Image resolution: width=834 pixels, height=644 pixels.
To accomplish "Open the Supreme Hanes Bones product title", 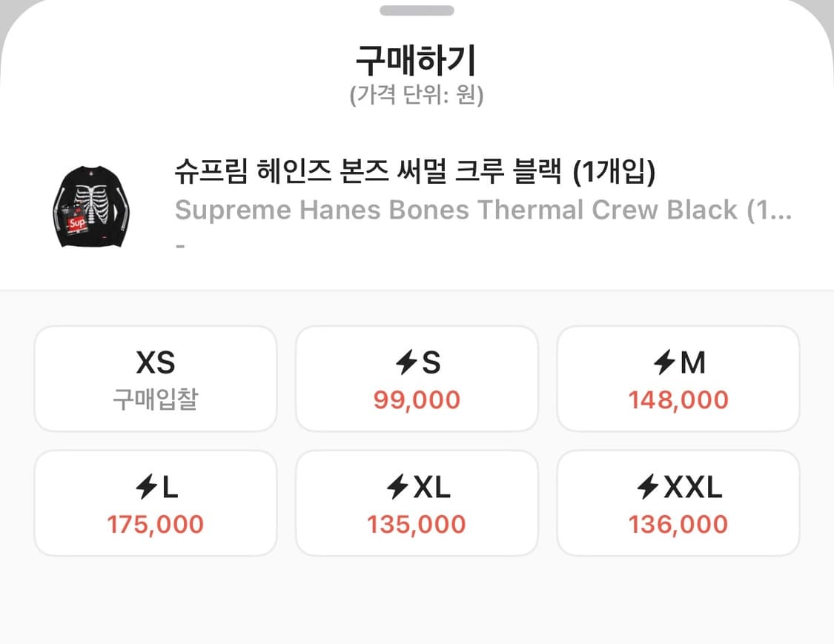I will point(483,210).
